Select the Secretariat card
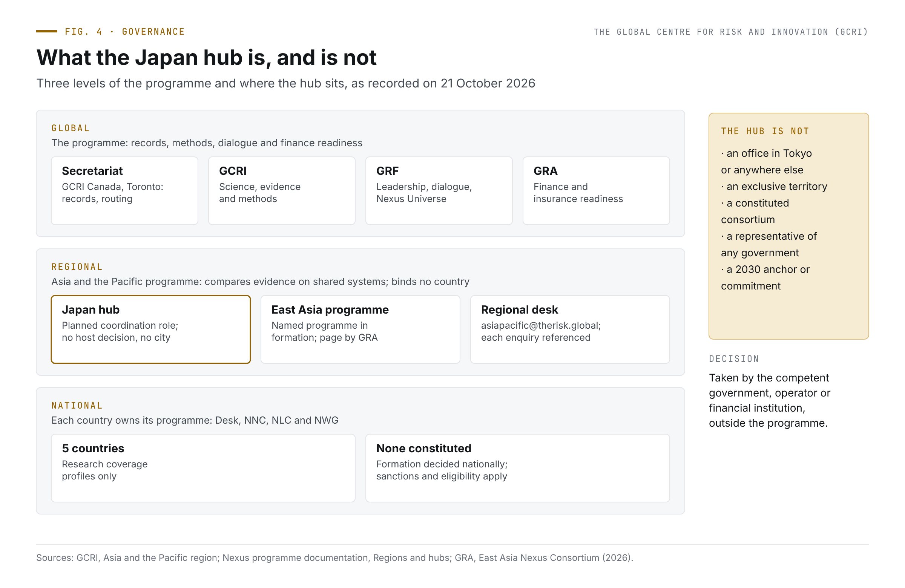This screenshot has height=588, width=905. tap(125, 191)
